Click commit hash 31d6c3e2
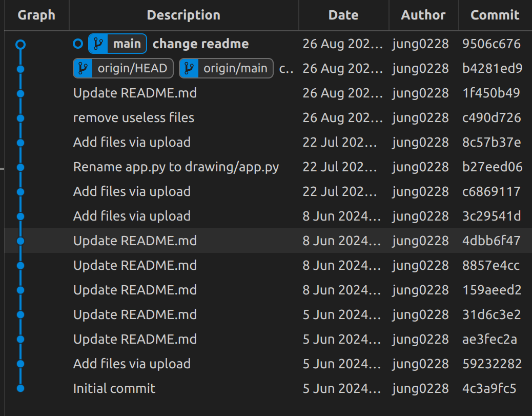This screenshot has width=532, height=416. pyautogui.click(x=492, y=314)
